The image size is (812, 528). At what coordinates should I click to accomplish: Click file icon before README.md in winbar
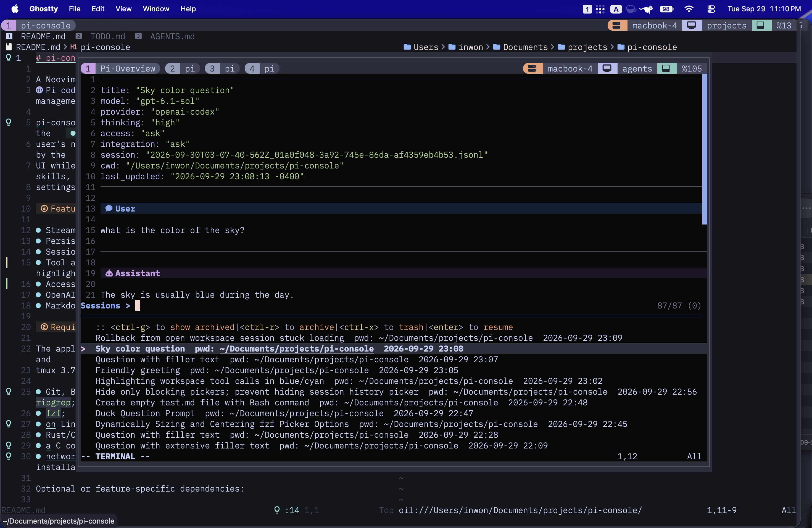click(x=9, y=47)
